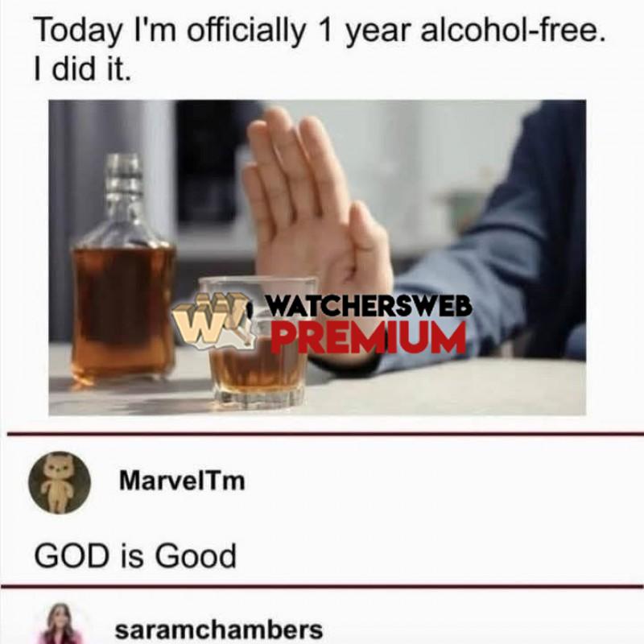Click the red divider line below "GOD is Good"

[322, 587]
